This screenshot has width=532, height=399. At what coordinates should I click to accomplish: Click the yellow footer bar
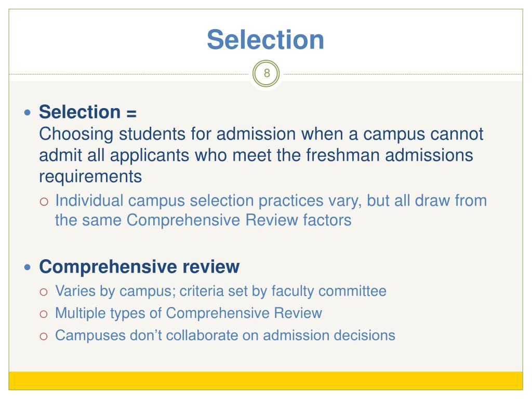pyautogui.click(x=265, y=381)
